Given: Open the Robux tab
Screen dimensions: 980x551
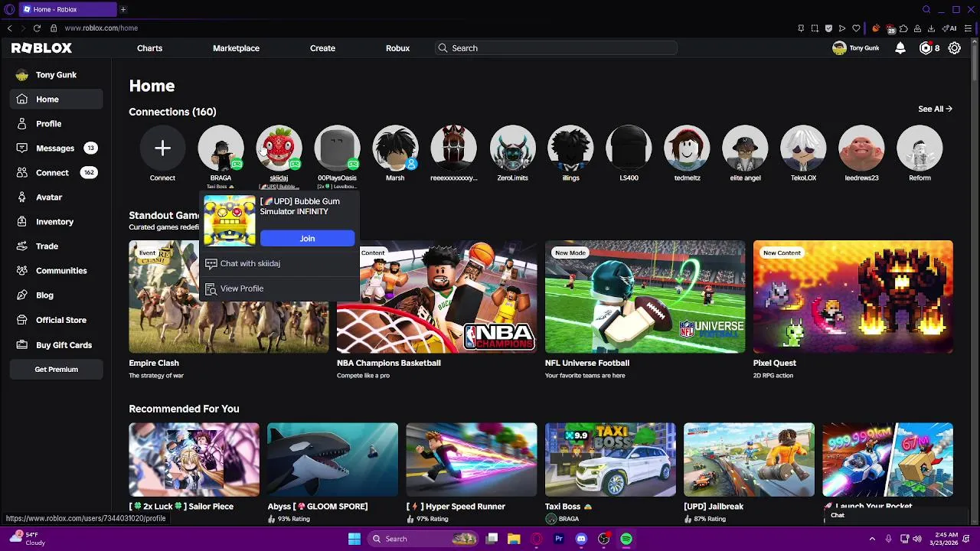Looking at the screenshot, I should (x=397, y=48).
